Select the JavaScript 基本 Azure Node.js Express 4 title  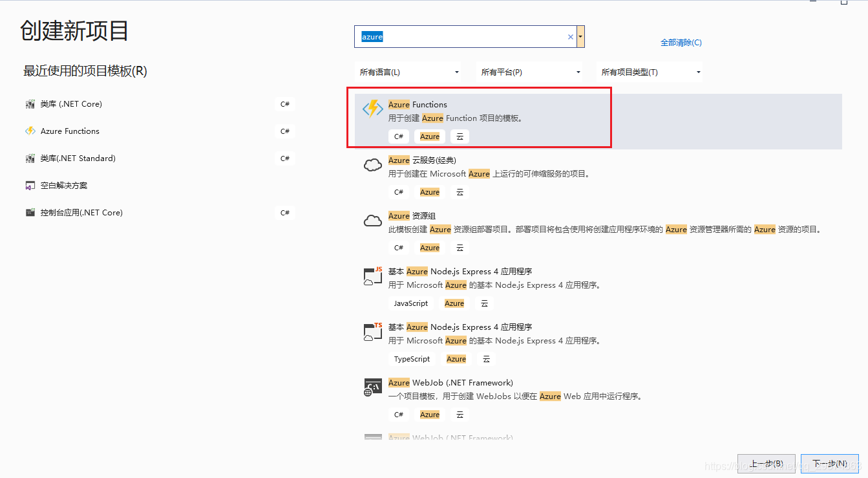point(460,272)
